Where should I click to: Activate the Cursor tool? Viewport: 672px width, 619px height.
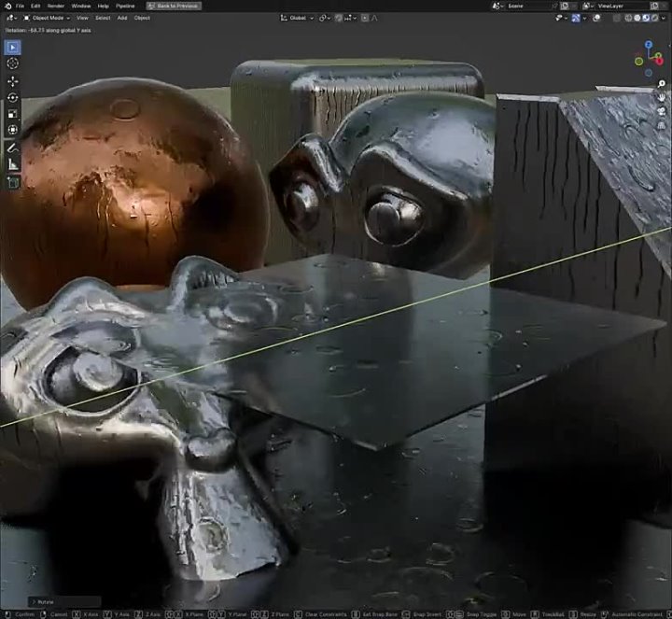13,63
